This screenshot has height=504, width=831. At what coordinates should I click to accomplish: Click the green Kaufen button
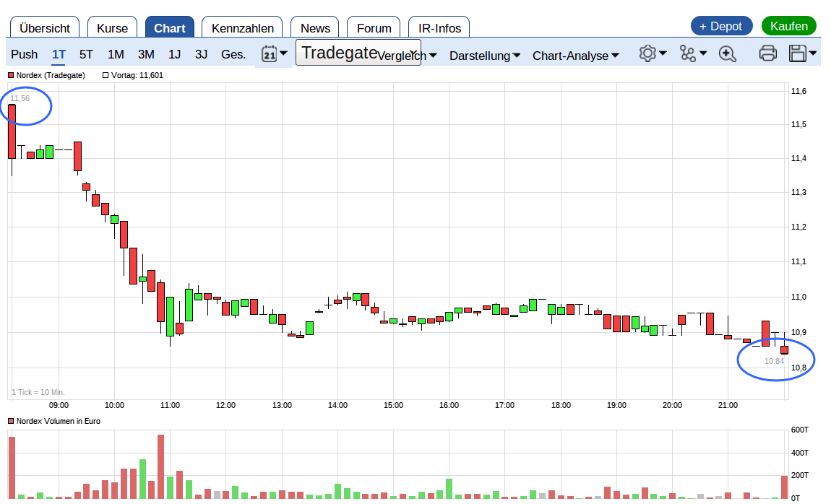[788, 25]
